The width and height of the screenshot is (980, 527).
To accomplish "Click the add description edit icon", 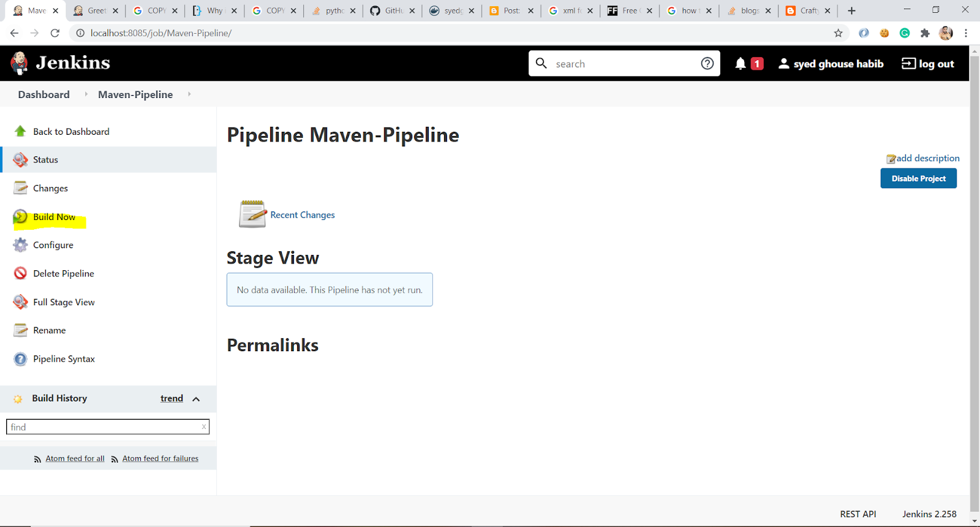I will coord(891,159).
